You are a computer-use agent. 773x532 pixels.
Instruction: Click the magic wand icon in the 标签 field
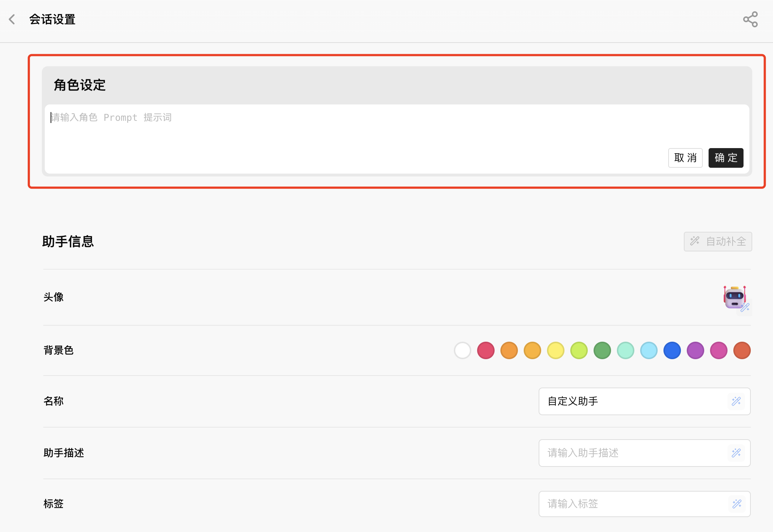pyautogui.click(x=736, y=504)
